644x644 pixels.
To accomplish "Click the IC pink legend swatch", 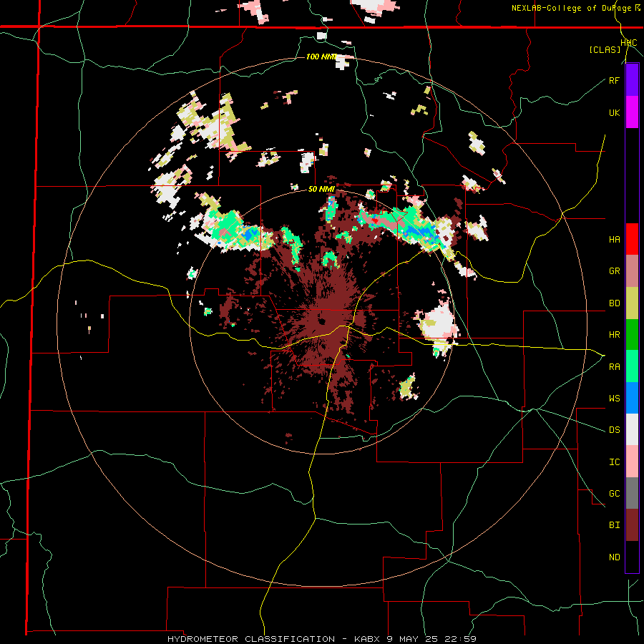I will point(632,462).
